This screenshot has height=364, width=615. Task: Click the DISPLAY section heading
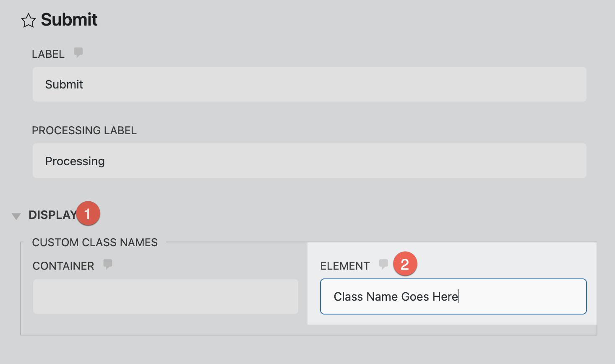[x=52, y=215]
